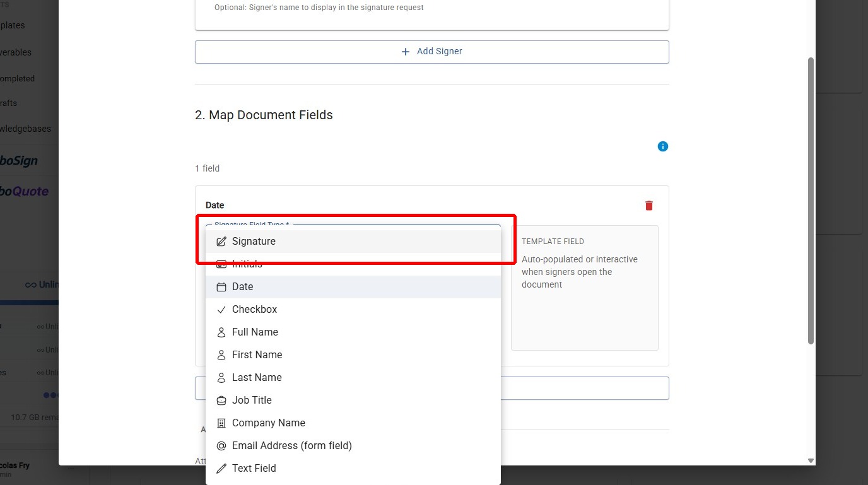Click Add Signer

coord(432,51)
